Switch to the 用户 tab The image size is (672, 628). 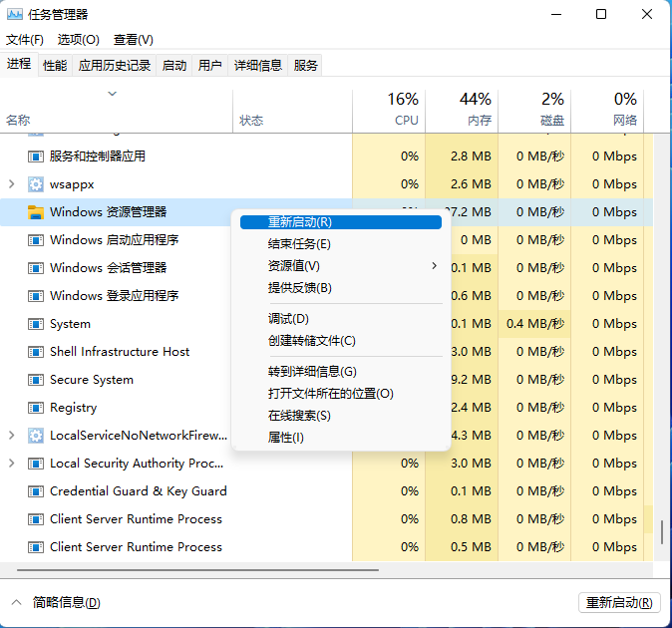click(x=210, y=65)
